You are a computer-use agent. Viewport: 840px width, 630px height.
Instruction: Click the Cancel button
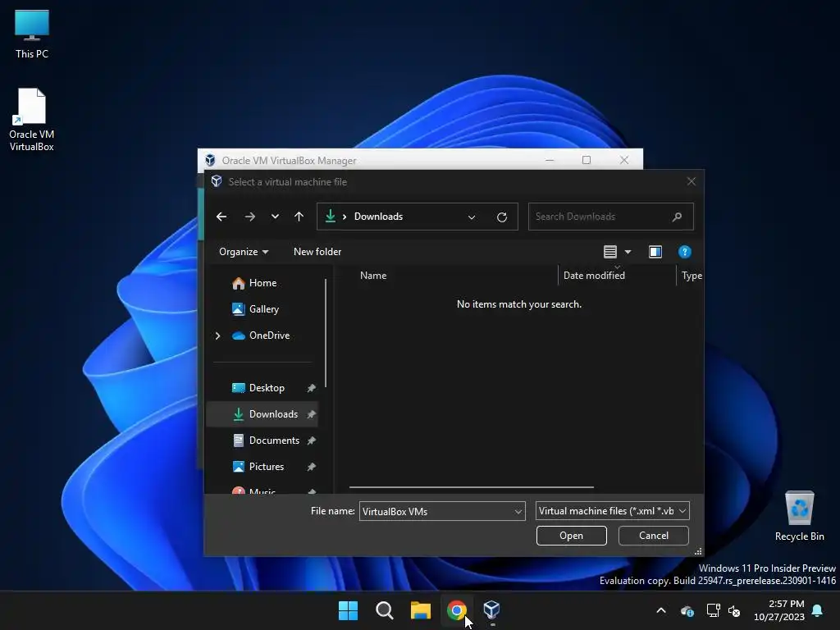coord(654,536)
